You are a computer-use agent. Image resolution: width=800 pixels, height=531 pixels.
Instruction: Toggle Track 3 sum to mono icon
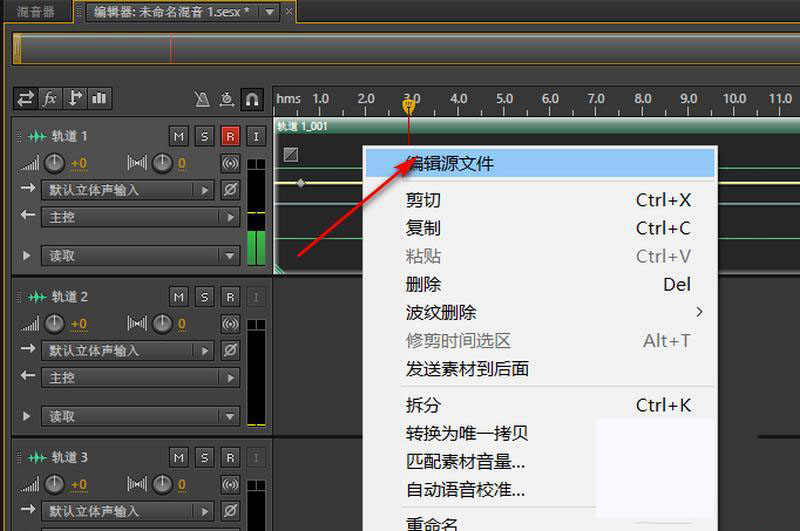click(x=230, y=485)
